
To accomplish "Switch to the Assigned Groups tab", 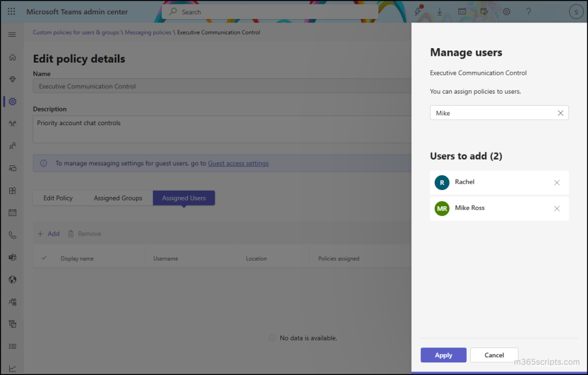I will 118,198.
